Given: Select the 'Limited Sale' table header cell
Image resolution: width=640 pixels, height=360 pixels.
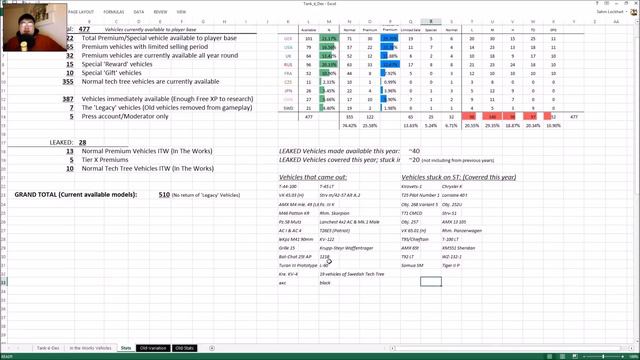Looking at the screenshot, I should [x=411, y=30].
